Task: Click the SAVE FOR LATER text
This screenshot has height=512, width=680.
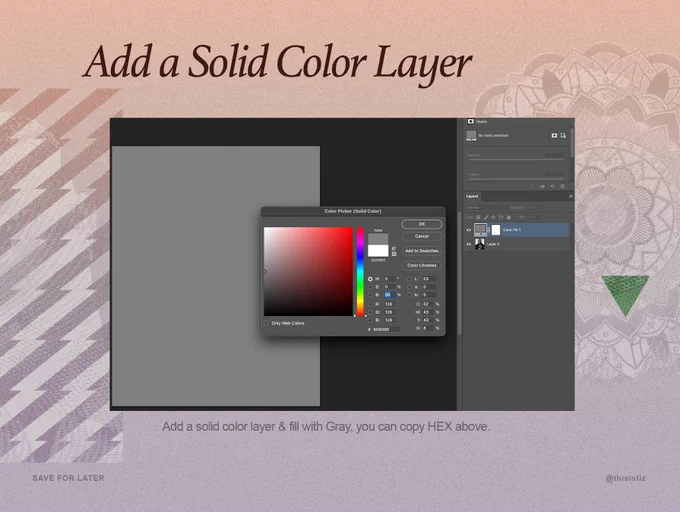Action: click(68, 478)
